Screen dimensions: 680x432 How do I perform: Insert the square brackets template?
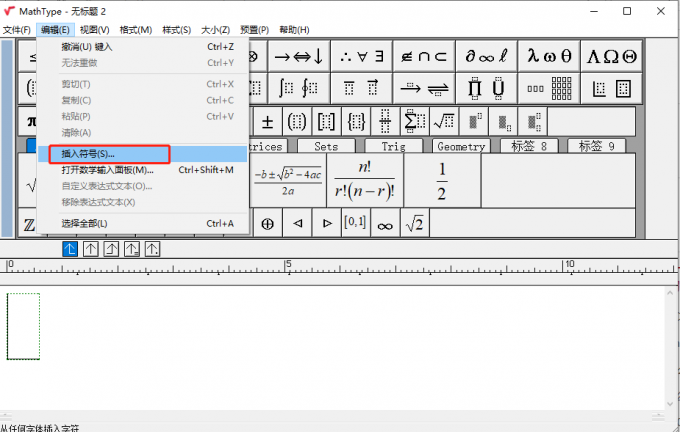326,122
